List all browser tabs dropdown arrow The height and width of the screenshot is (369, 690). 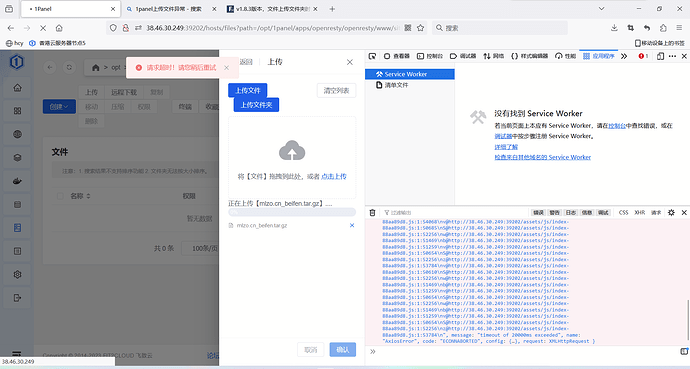(x=601, y=8)
